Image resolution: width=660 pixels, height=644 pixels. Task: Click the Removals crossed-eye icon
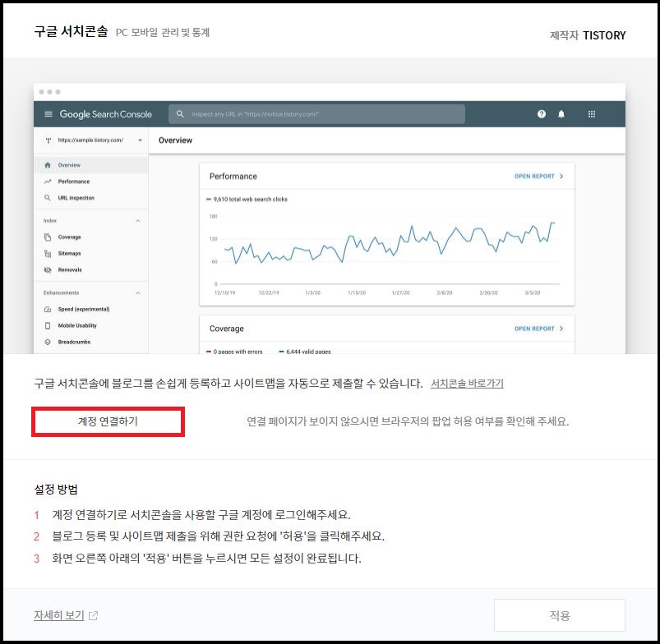pos(48,269)
